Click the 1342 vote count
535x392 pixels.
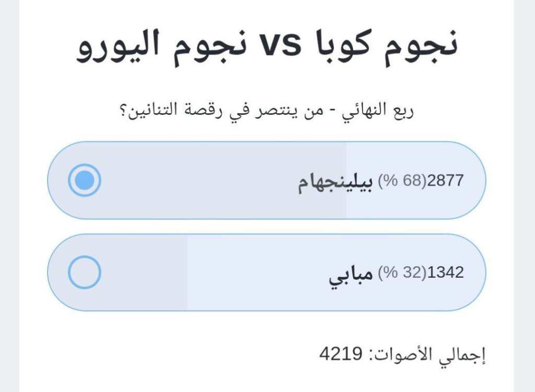pyautogui.click(x=445, y=272)
